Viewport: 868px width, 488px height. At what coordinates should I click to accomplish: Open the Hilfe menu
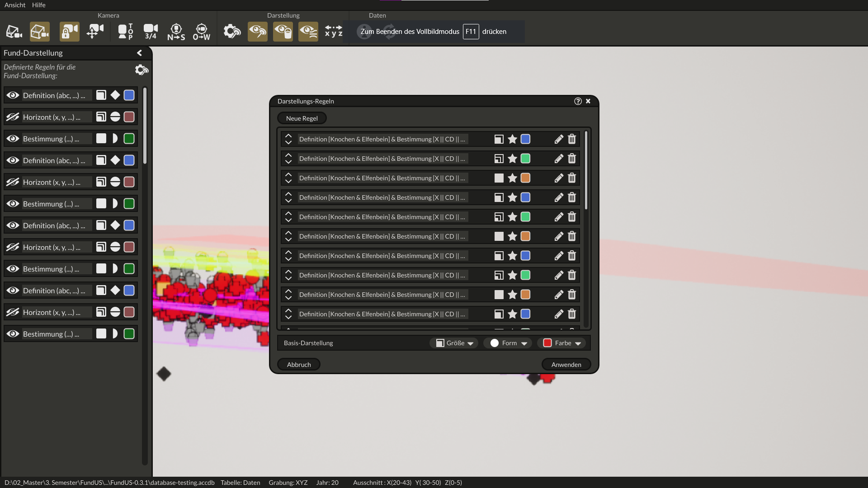(x=39, y=5)
